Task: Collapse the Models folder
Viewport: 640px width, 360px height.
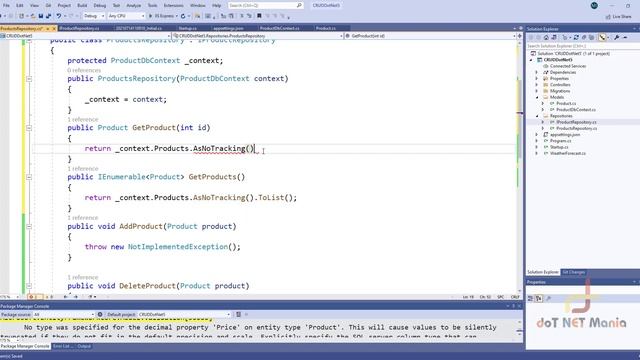Action: click(537, 97)
